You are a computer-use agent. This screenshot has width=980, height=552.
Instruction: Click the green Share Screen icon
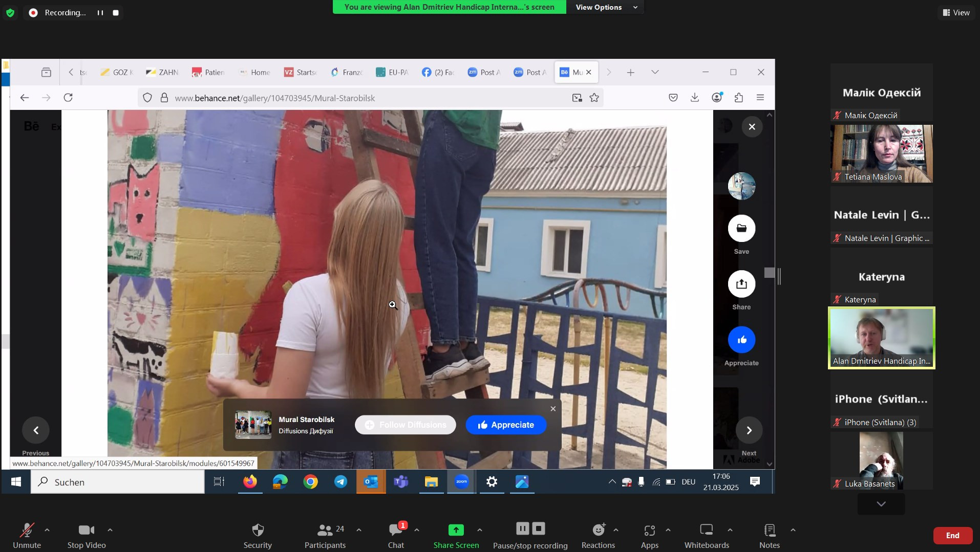click(x=456, y=530)
